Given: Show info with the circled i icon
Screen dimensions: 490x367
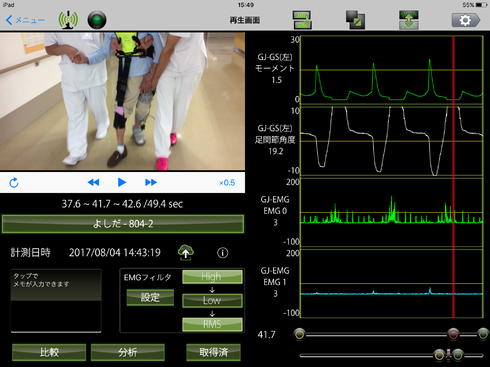Looking at the screenshot, I should [223, 253].
